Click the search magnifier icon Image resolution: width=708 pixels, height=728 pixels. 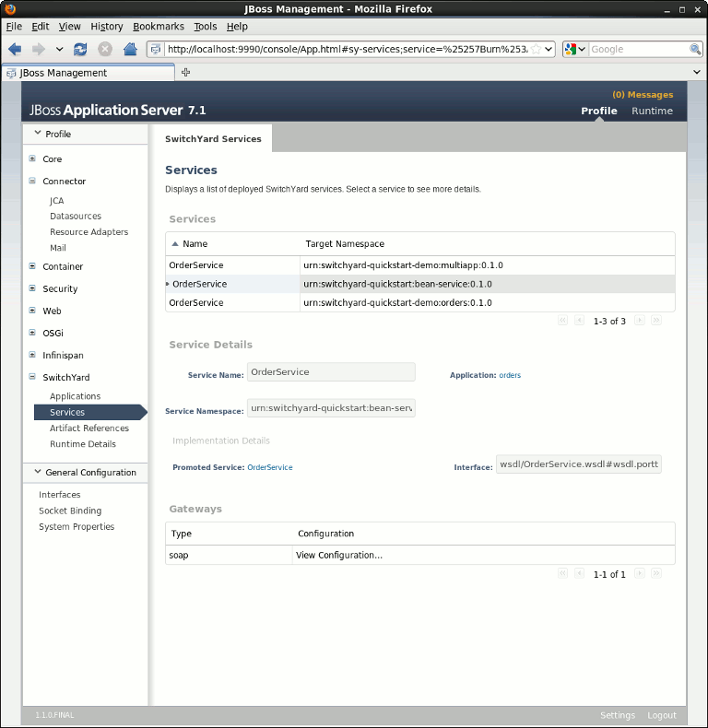tap(695, 49)
